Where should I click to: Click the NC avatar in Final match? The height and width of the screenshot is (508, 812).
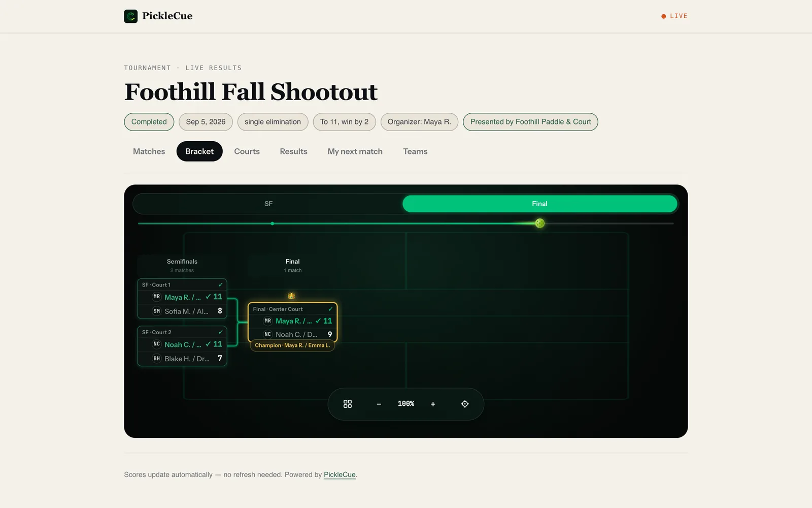268,334
